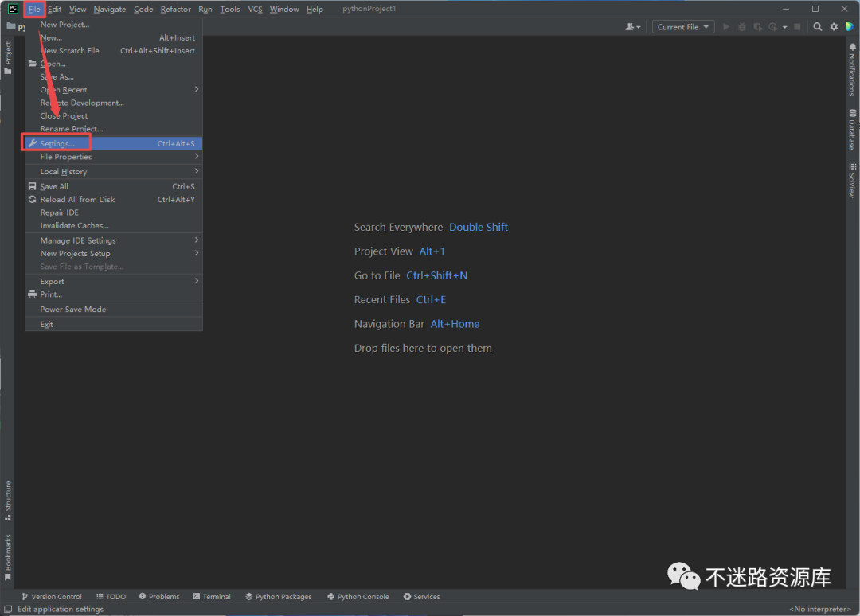Open the Run menu
Image resolution: width=860 pixels, height=616 pixels.
tap(205, 10)
